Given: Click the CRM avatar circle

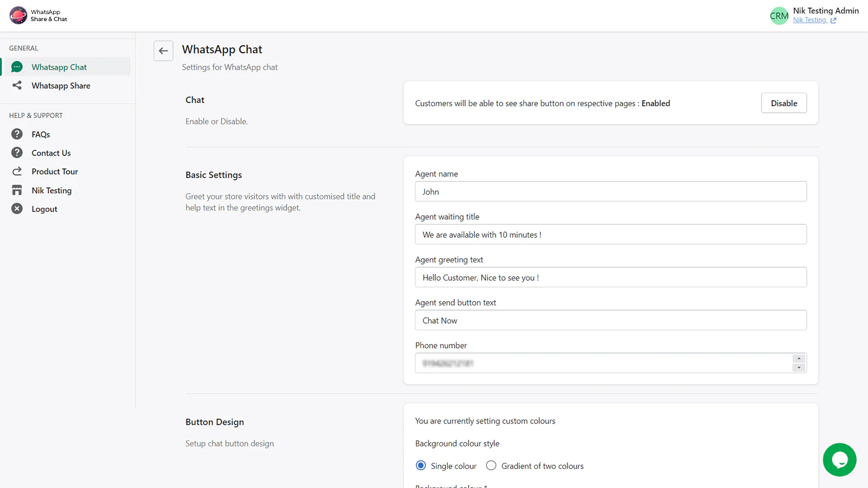Looking at the screenshot, I should pyautogui.click(x=779, y=16).
